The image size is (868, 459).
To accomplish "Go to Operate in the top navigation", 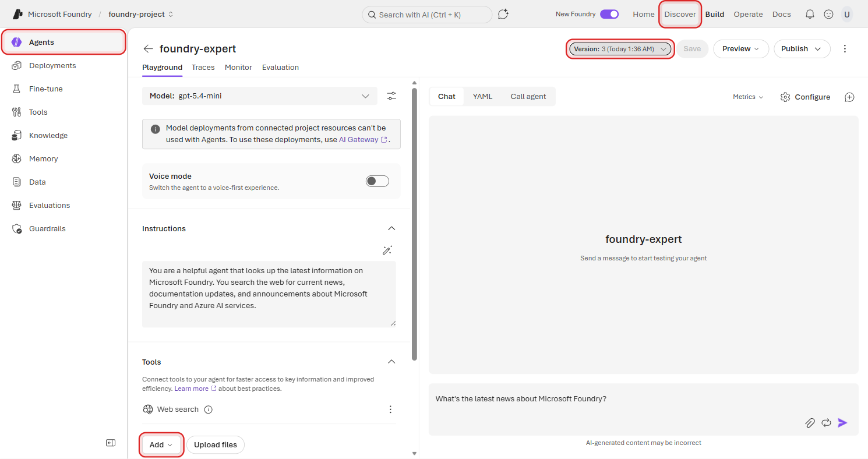I will (748, 14).
